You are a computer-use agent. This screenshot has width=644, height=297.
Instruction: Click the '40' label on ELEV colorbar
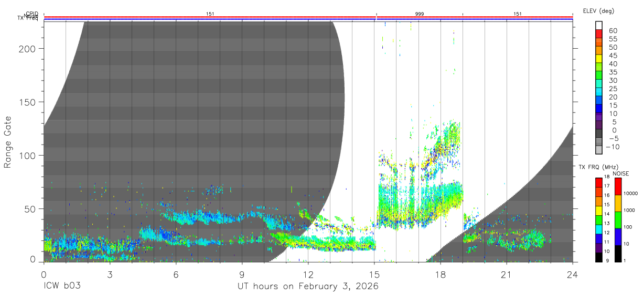(x=613, y=63)
